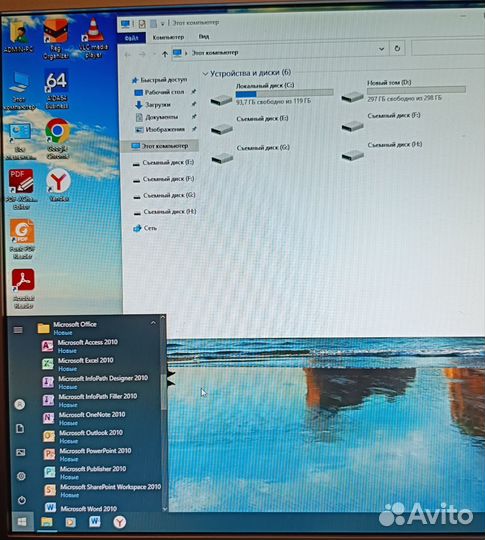
Task: Open Documents icon in Start menu sidebar
Action: [20, 428]
